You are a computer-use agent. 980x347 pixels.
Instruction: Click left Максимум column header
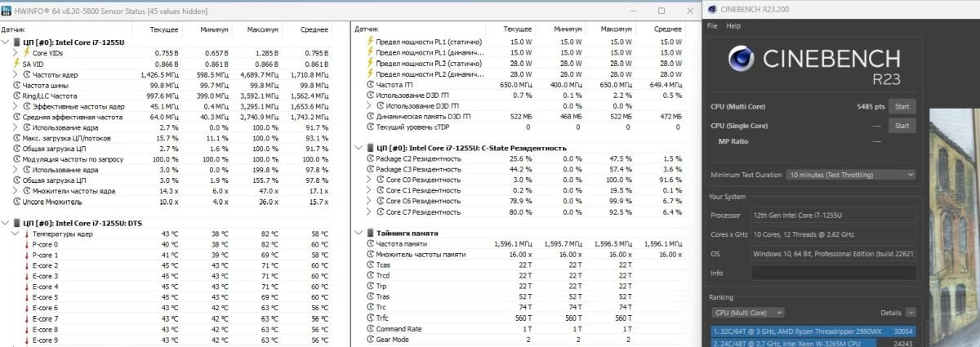[262, 29]
